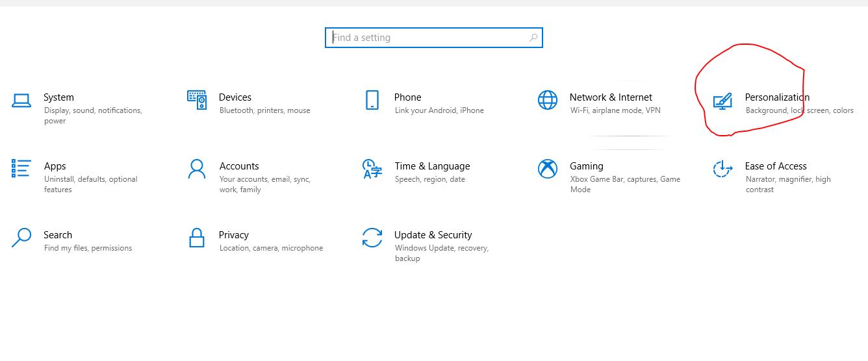Select the Gaming heading

(587, 166)
